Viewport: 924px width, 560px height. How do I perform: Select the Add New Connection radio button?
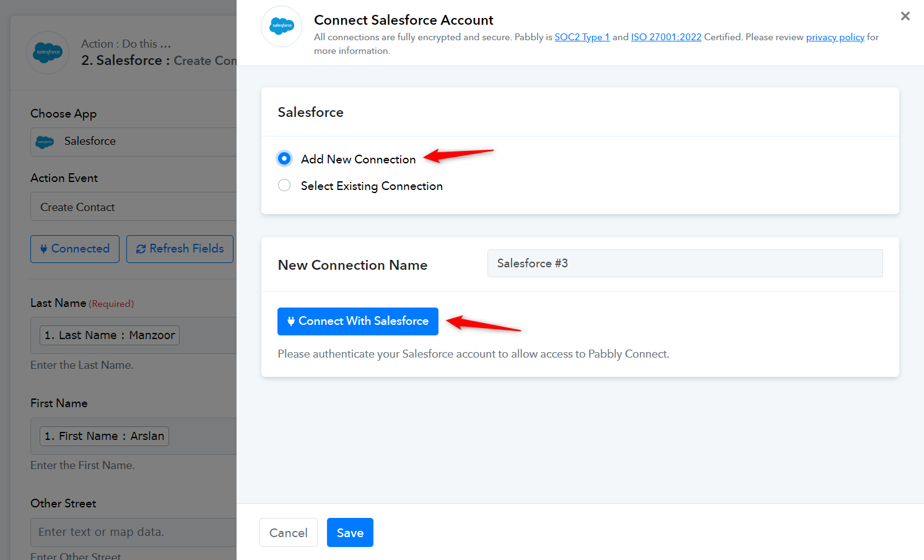[284, 159]
